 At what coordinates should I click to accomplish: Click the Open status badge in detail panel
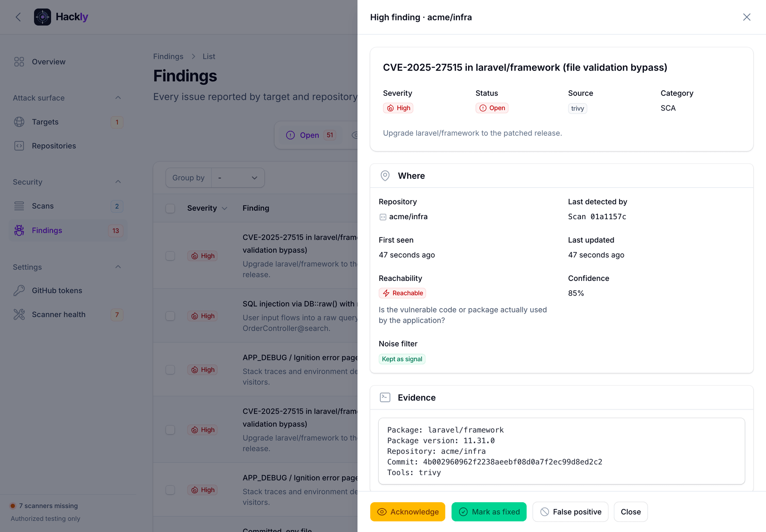tap(492, 108)
